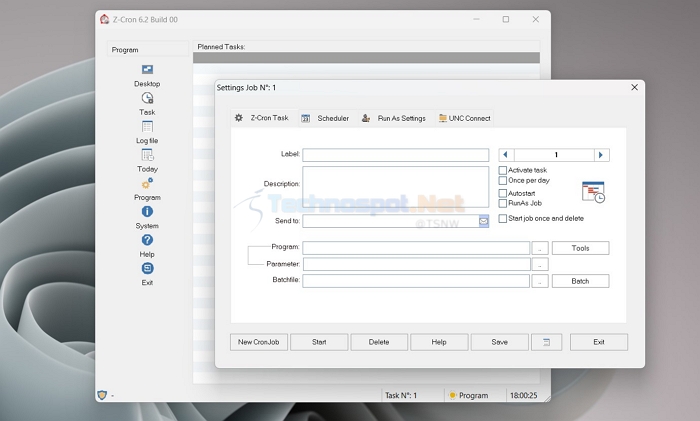Click the Send to input field
Screen dimensions: 700x421
tap(391, 221)
